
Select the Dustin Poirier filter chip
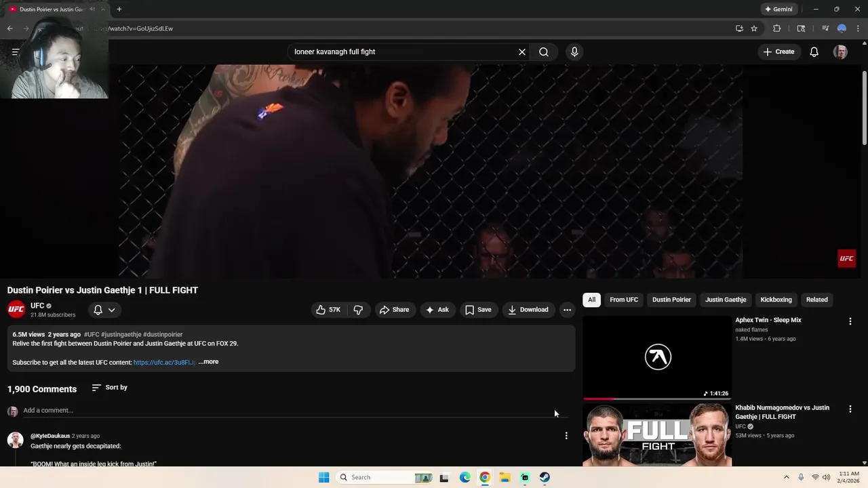point(671,300)
